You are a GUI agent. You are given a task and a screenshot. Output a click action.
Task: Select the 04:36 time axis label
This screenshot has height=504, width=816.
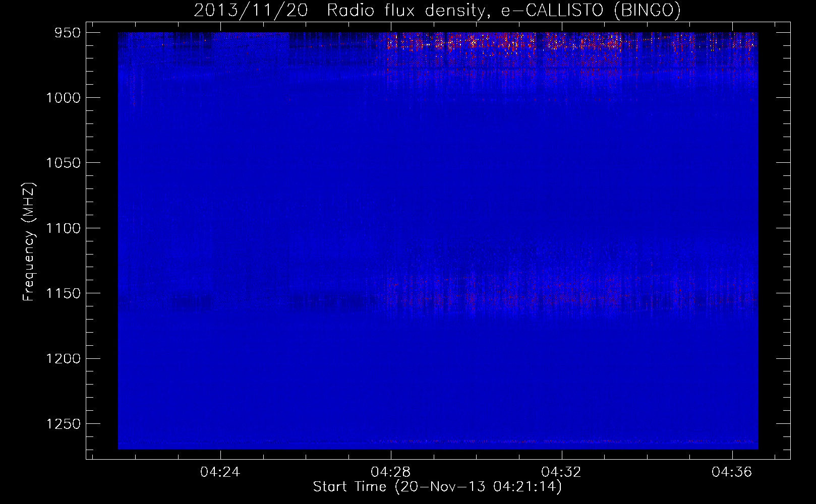coord(732,472)
